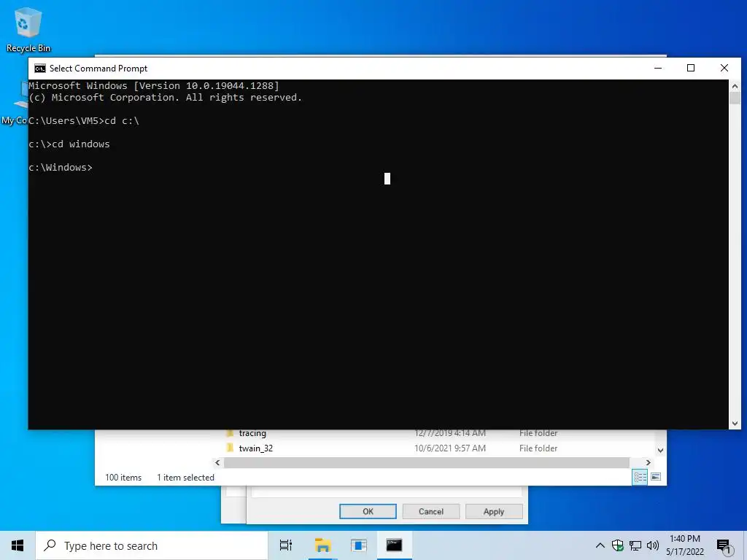Select the tracing folder in File Explorer
The height and width of the screenshot is (560, 747).
(252, 433)
